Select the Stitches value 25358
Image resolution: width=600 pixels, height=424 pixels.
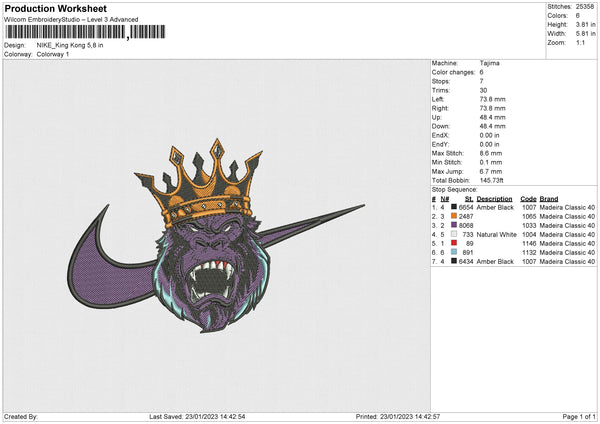coord(585,7)
